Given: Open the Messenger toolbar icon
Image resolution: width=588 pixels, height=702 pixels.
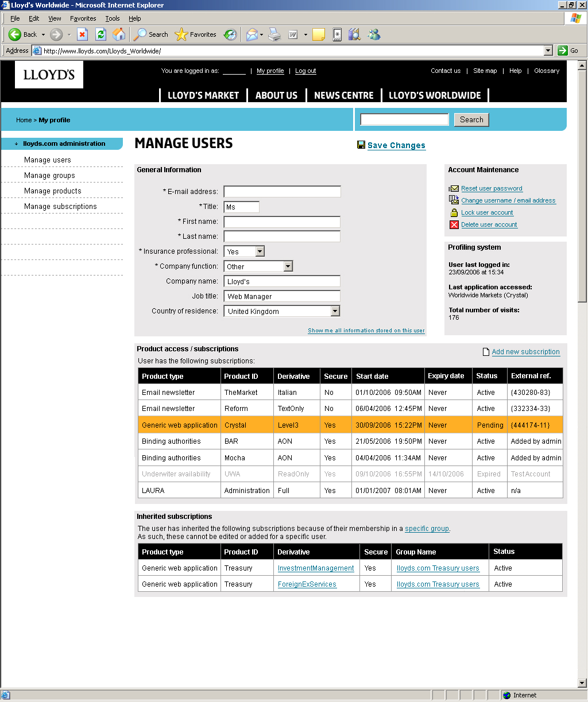Looking at the screenshot, I should point(374,34).
